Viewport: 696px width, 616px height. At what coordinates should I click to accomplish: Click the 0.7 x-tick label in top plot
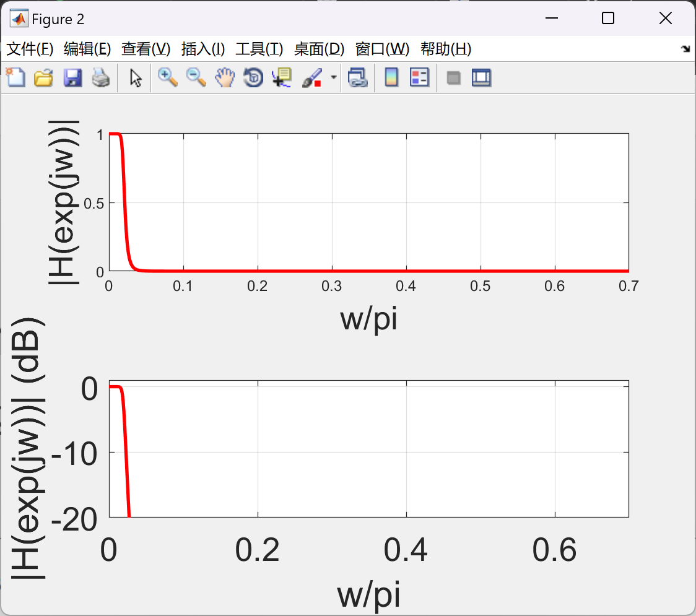[629, 286]
